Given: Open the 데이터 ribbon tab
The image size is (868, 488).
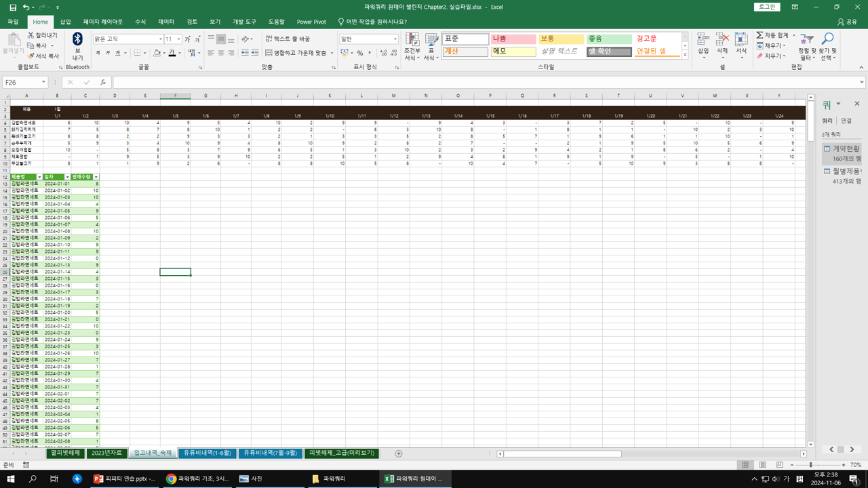Looking at the screenshot, I should tap(166, 22).
